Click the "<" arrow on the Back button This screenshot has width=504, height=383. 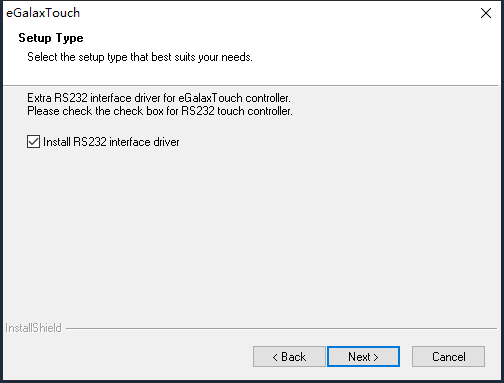point(275,357)
